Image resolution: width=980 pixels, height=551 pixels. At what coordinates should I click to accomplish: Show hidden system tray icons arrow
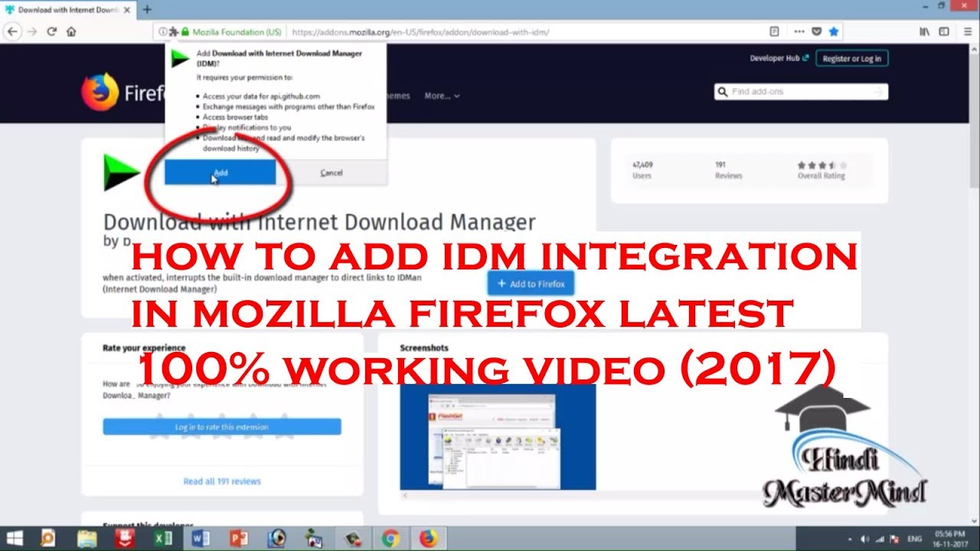851,538
